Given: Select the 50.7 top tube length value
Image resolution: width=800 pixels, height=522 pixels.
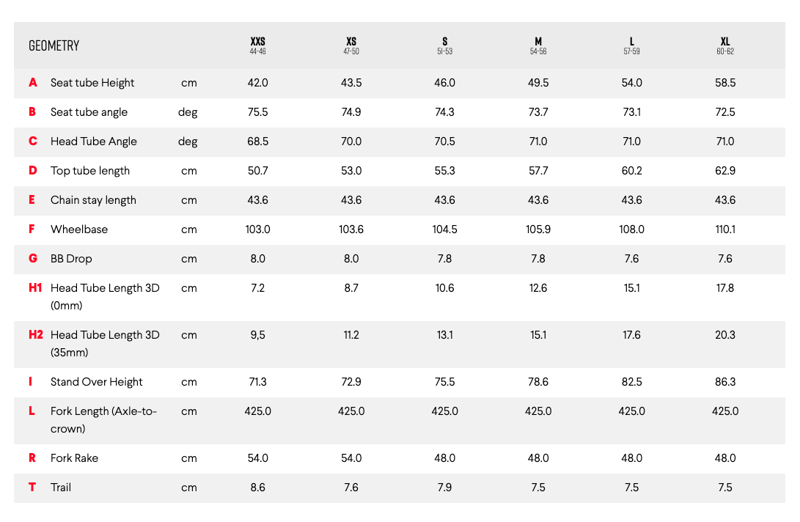Looking at the screenshot, I should coord(258,171).
